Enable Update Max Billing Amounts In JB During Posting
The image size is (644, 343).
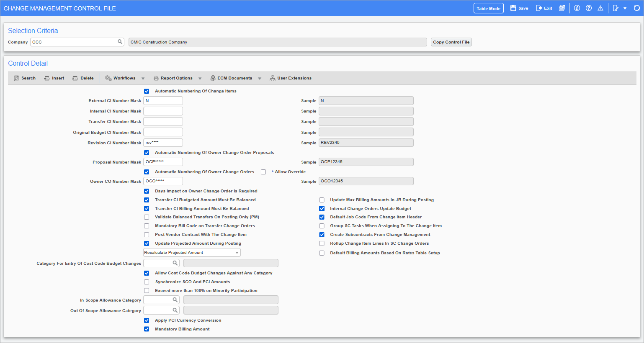point(322,200)
